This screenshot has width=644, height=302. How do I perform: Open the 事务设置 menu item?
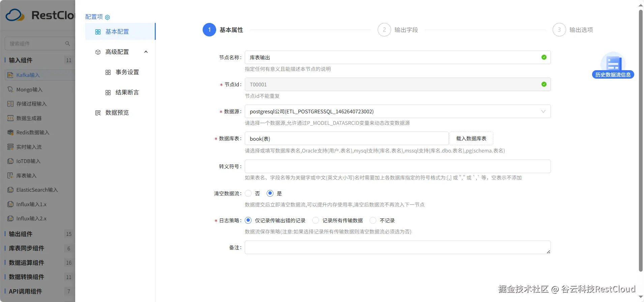[127, 72]
